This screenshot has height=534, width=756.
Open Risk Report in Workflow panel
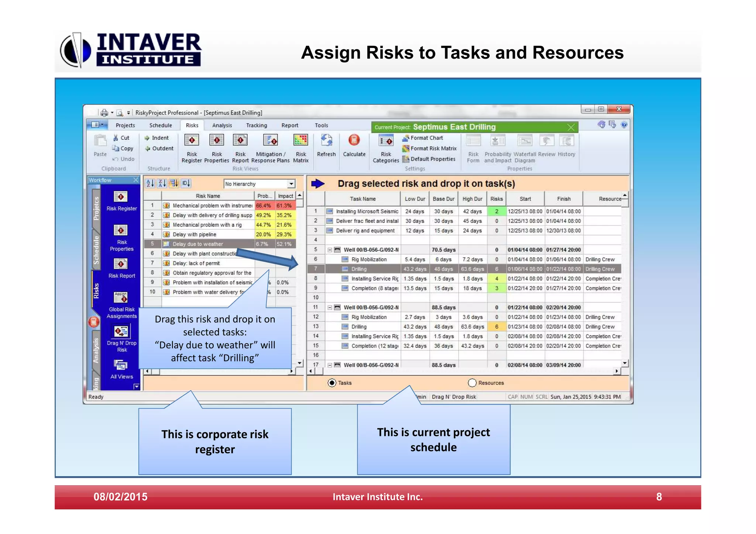[121, 268]
